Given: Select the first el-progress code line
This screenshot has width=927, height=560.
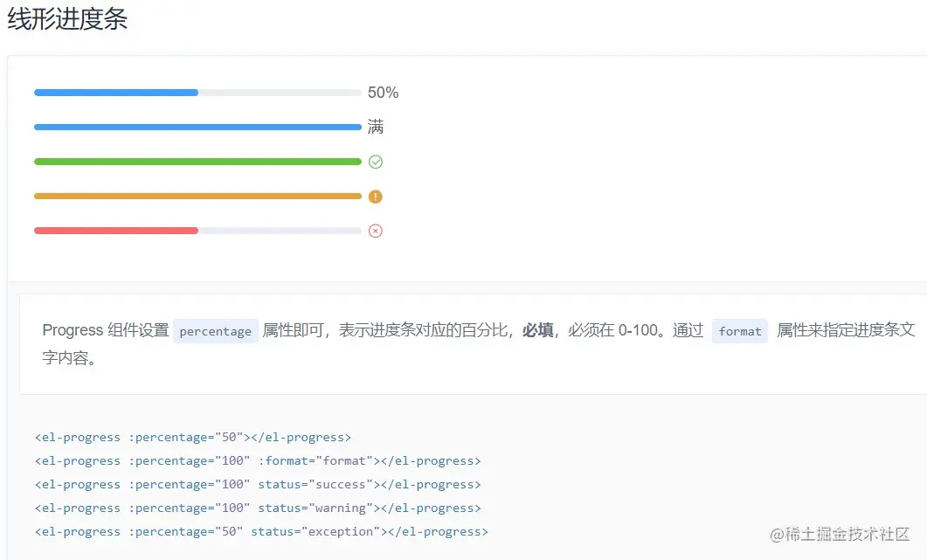Looking at the screenshot, I should pos(192,437).
